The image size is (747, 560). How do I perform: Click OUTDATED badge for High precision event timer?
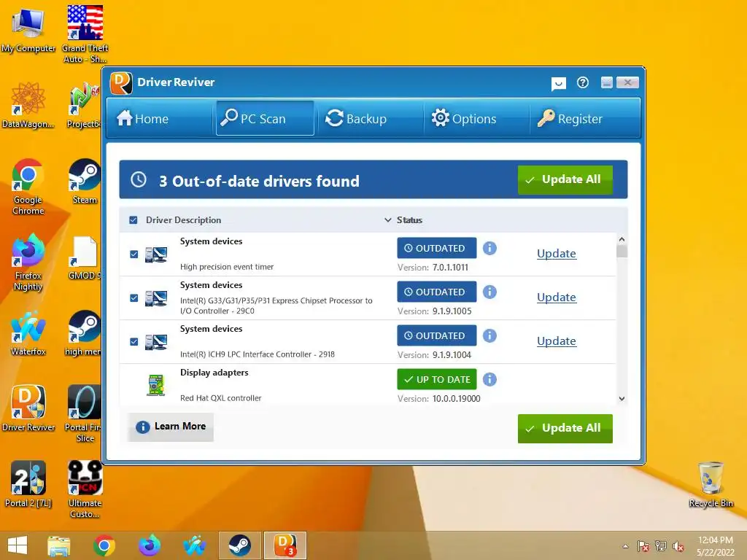(437, 248)
